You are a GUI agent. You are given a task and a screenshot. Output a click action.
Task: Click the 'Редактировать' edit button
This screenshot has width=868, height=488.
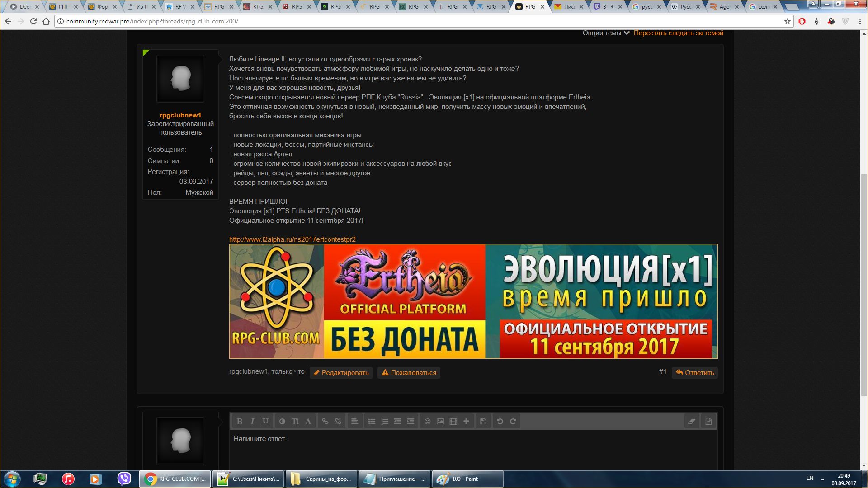pos(341,373)
